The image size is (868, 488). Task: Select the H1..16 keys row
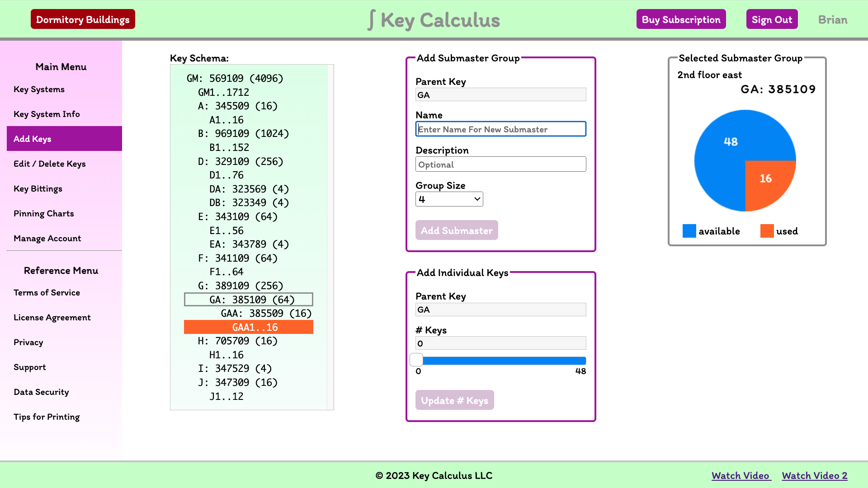249,355
